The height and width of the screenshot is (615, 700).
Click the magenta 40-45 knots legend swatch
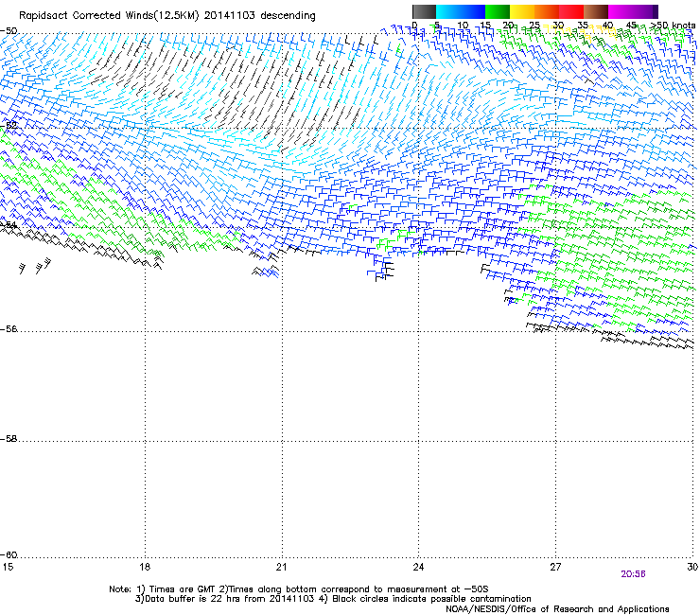click(x=621, y=11)
